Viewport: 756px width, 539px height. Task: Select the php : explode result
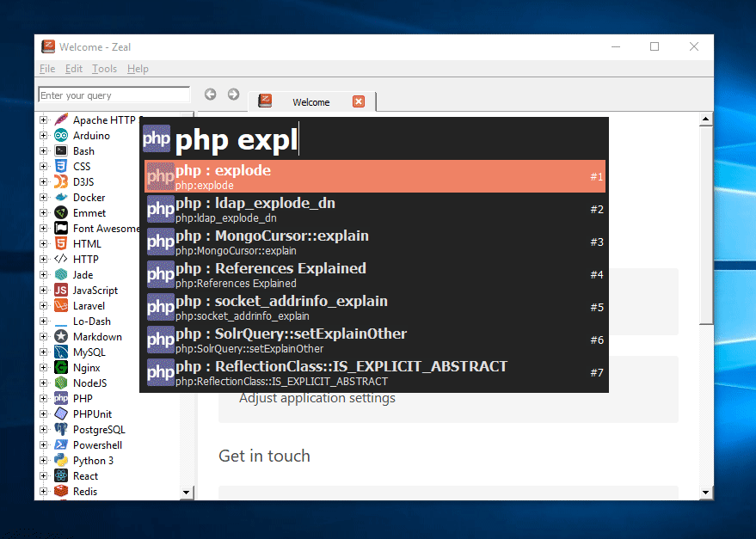coord(375,176)
